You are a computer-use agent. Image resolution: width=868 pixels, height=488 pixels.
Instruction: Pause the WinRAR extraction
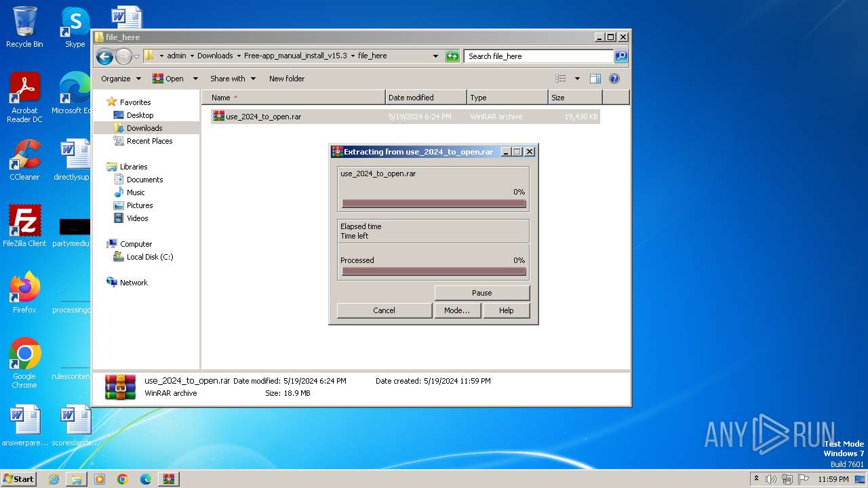(481, 293)
